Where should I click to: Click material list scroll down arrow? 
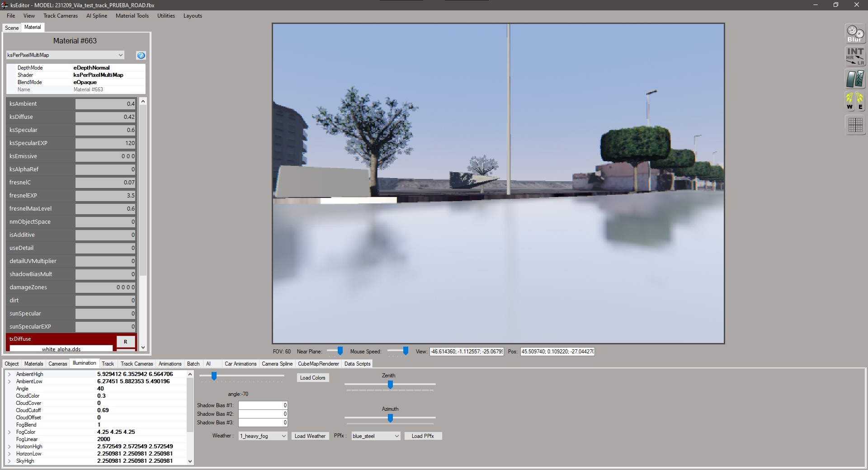click(x=143, y=347)
